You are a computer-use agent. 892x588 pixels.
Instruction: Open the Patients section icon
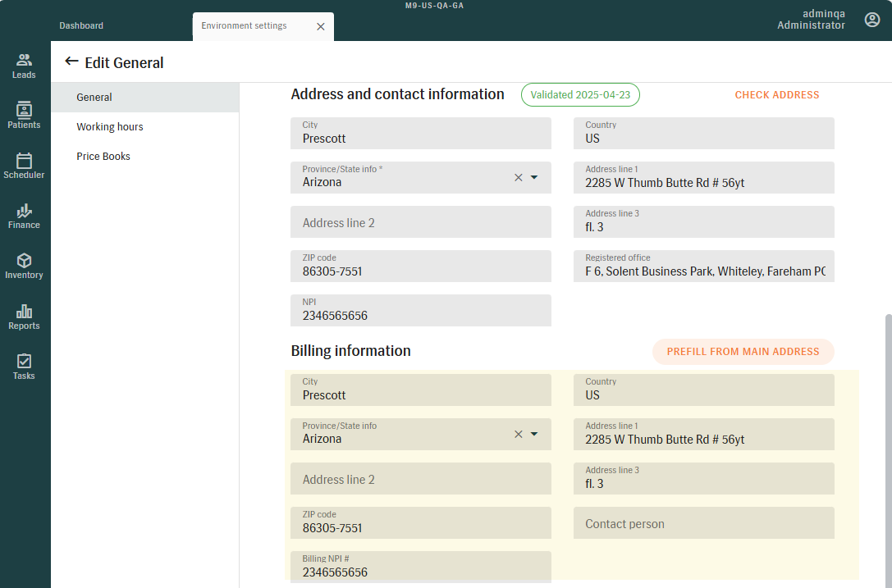click(x=24, y=109)
